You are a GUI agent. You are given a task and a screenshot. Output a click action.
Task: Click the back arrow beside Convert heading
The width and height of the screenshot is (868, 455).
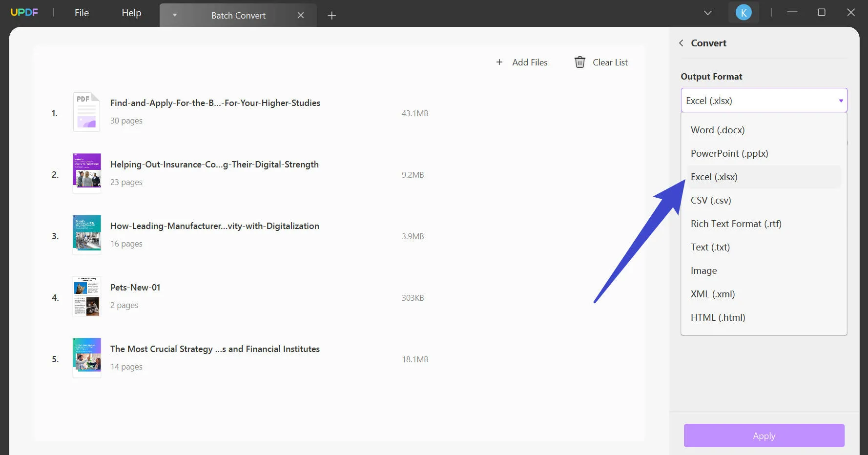pos(682,43)
